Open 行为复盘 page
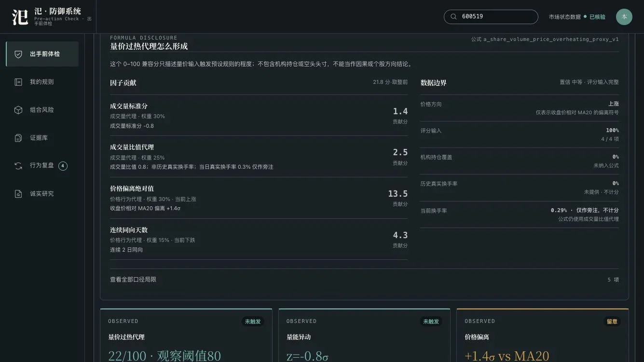 tap(42, 165)
